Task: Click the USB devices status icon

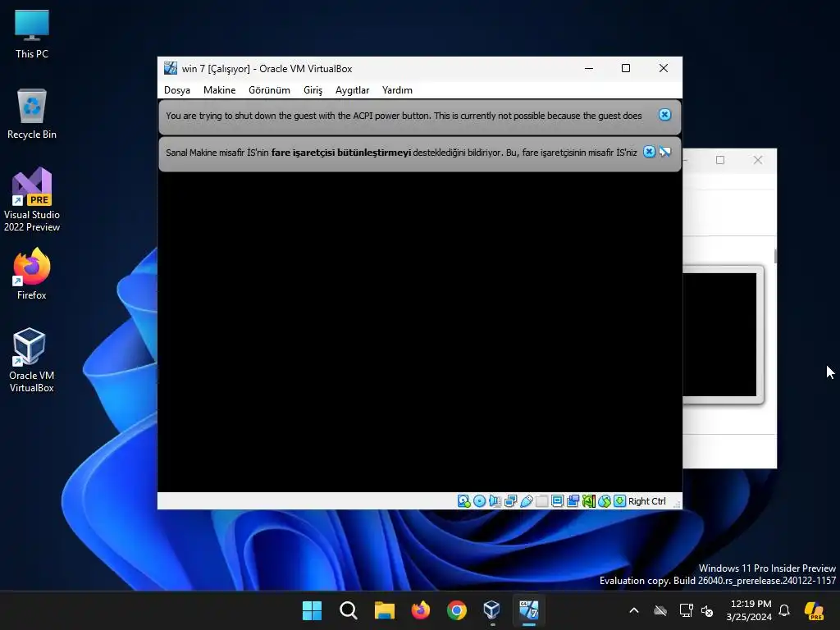Action: (x=526, y=501)
